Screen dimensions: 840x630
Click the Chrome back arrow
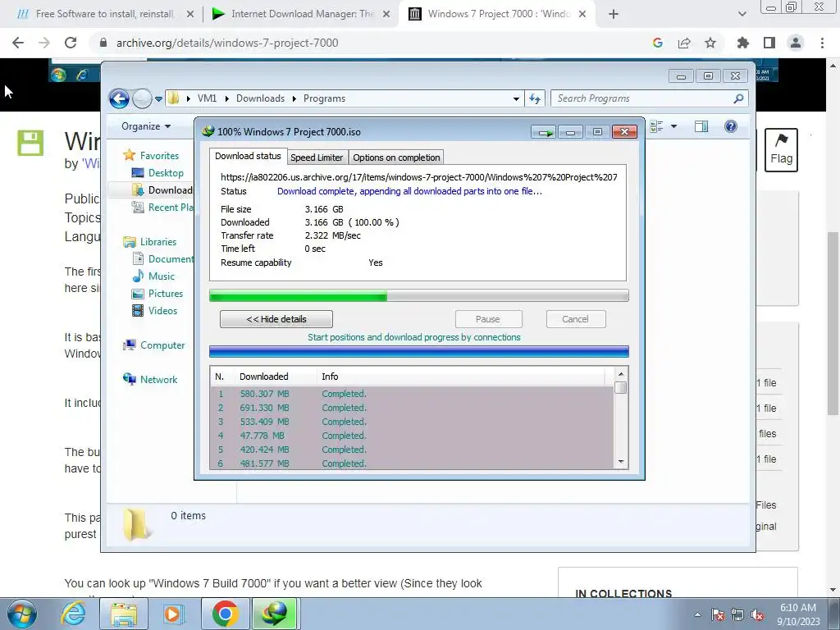coord(18,43)
